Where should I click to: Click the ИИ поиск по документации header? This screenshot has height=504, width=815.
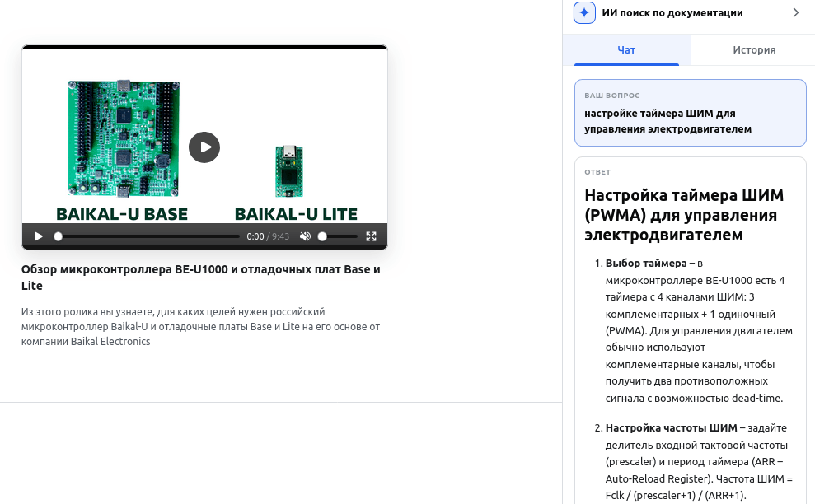coord(672,13)
